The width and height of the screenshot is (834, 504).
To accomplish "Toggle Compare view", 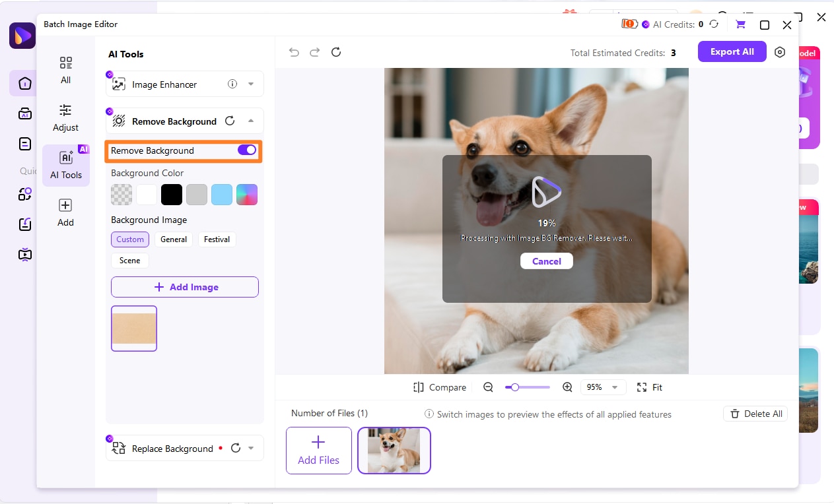I will click(x=440, y=387).
